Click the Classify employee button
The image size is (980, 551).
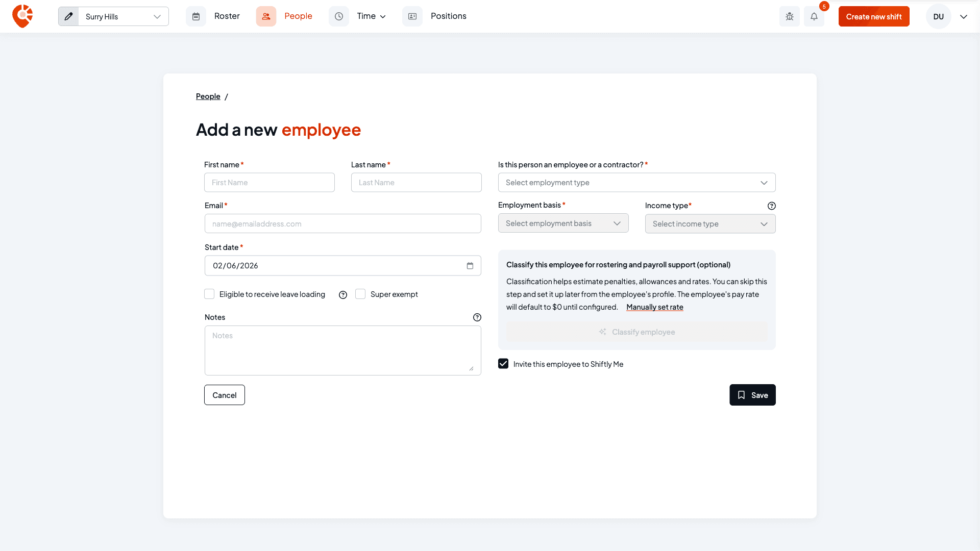(x=636, y=332)
